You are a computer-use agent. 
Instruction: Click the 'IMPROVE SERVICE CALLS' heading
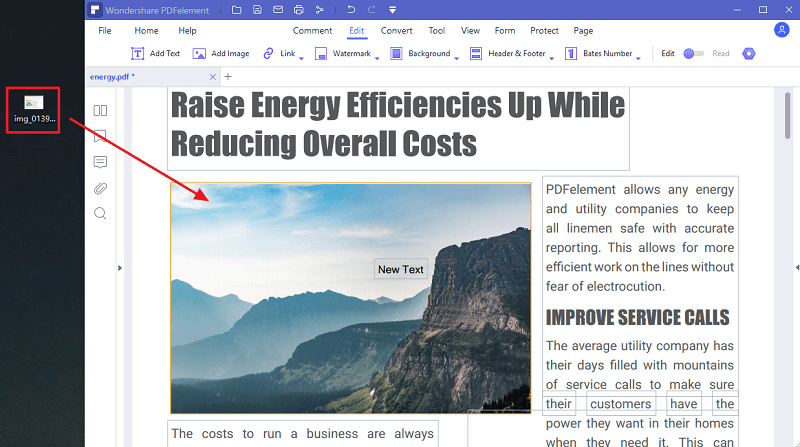pyautogui.click(x=638, y=317)
